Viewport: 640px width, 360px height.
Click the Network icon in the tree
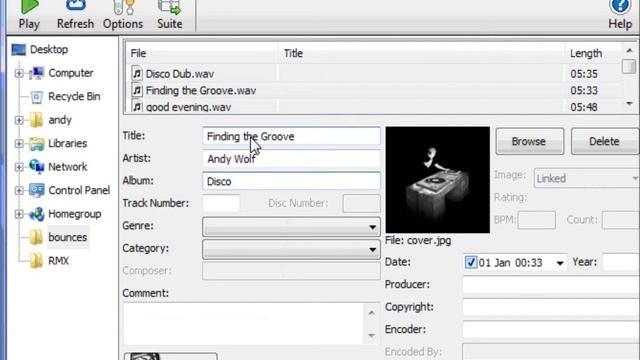37,167
